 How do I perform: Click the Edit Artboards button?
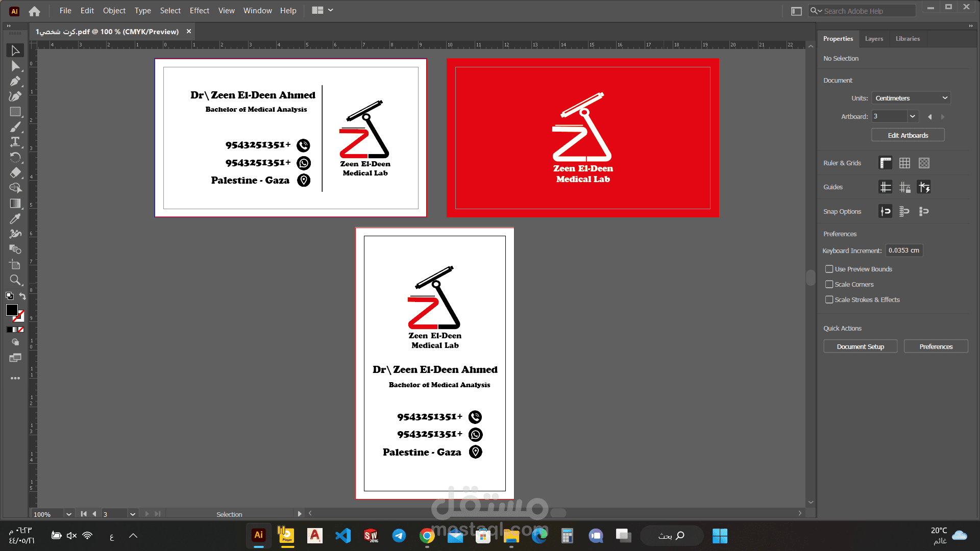coord(908,135)
